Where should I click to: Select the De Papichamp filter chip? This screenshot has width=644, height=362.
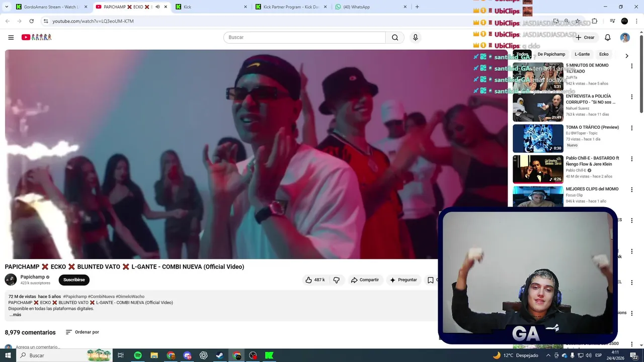[x=551, y=54]
